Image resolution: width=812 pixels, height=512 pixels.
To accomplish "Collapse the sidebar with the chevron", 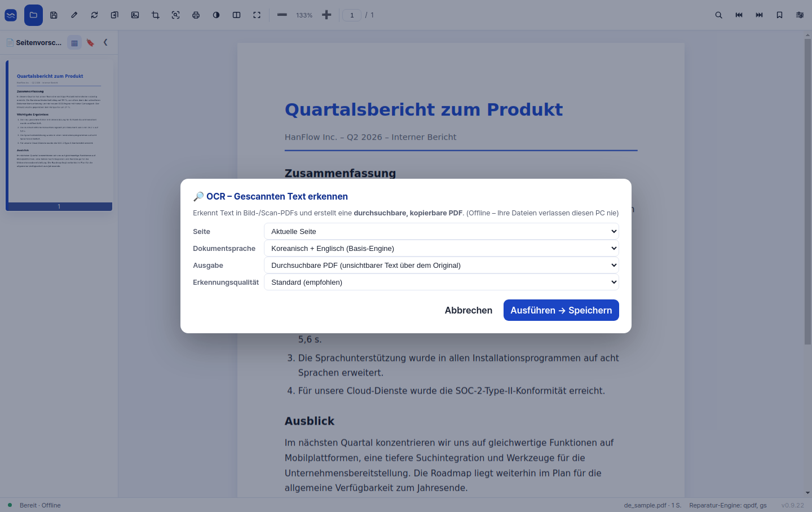I will (x=105, y=42).
